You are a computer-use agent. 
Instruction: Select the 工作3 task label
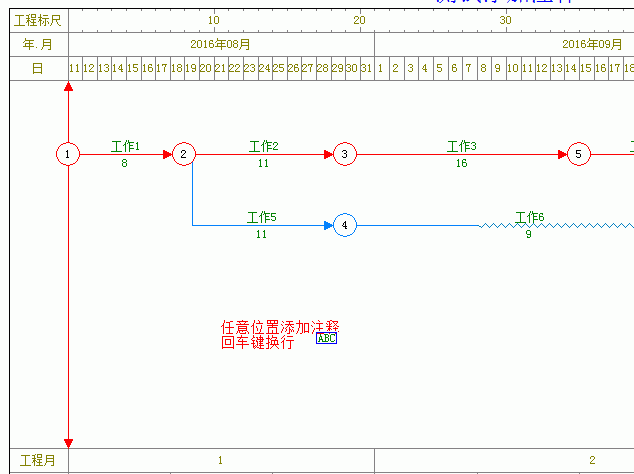pyautogui.click(x=462, y=146)
